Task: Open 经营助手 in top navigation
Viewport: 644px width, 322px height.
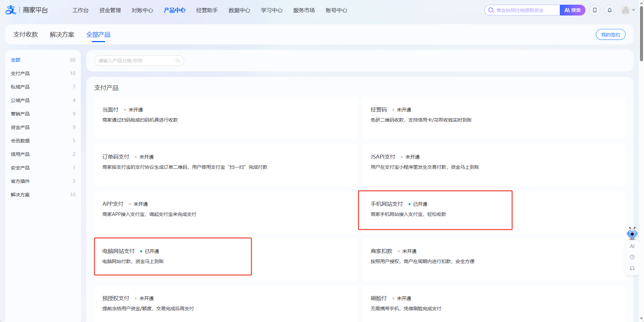Action: pyautogui.click(x=207, y=10)
